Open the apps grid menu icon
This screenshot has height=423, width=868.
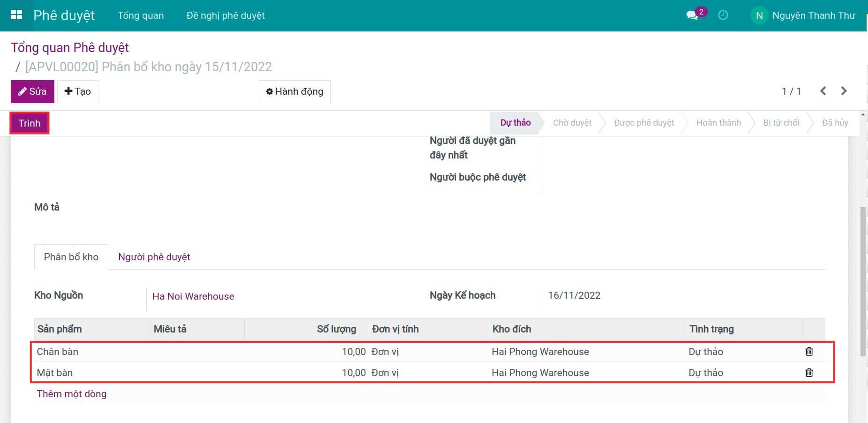point(16,15)
